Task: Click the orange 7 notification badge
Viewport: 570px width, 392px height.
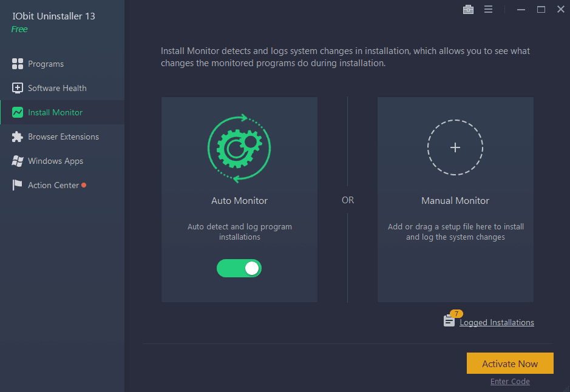Action: click(456, 314)
